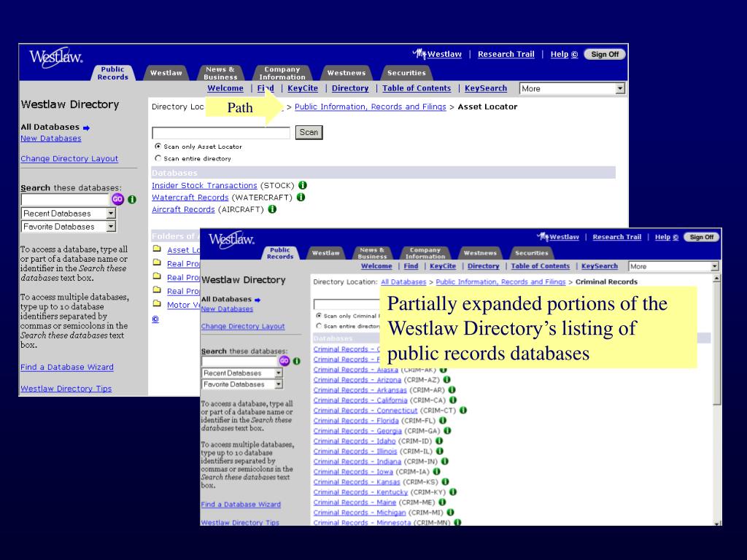Viewport: 747px width, 560px height.
Task: Select Scan only Asset Locator radio
Action: click(158, 146)
